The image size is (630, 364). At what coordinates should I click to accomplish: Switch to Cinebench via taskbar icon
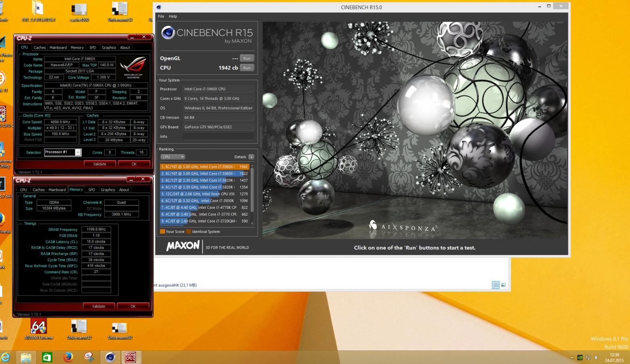tap(110, 357)
